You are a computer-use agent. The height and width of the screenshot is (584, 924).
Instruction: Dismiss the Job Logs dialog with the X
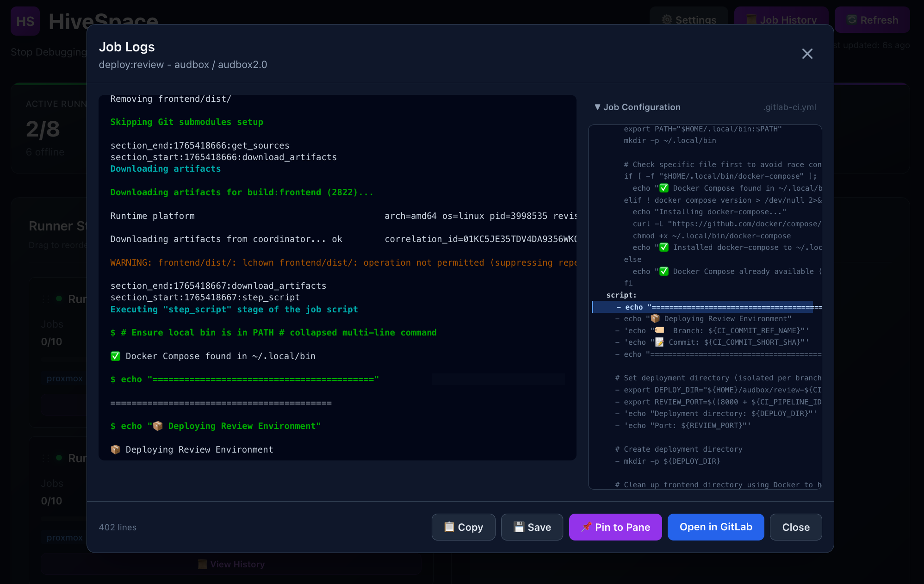pyautogui.click(x=807, y=54)
